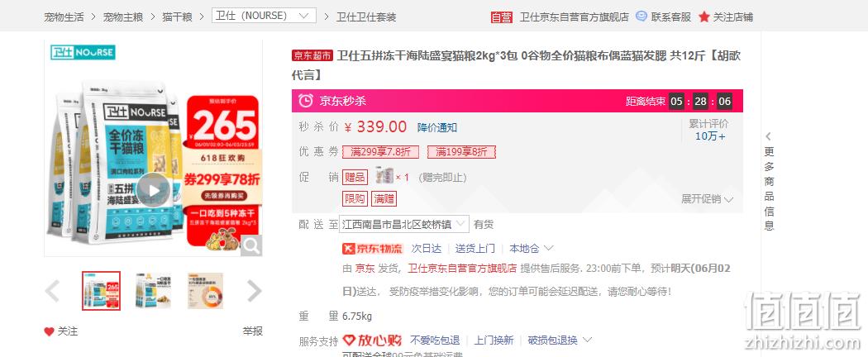The width and height of the screenshot is (868, 357).
Task: Click the 降价通知 link
Action: (437, 128)
